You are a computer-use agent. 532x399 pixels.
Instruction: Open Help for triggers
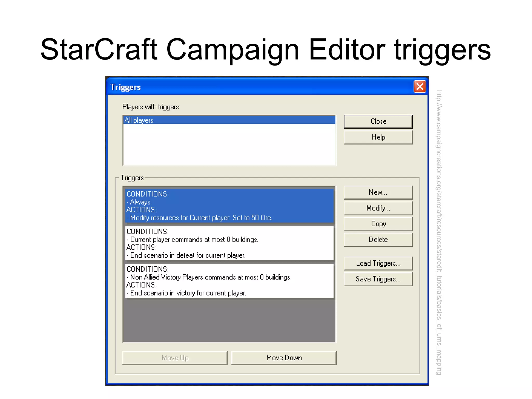tap(378, 137)
